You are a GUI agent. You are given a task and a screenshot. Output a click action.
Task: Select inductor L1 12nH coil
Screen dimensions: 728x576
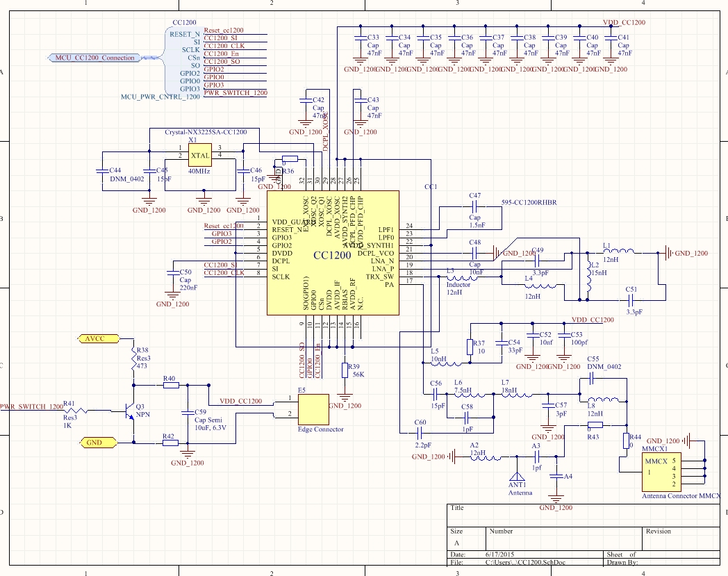618,252
